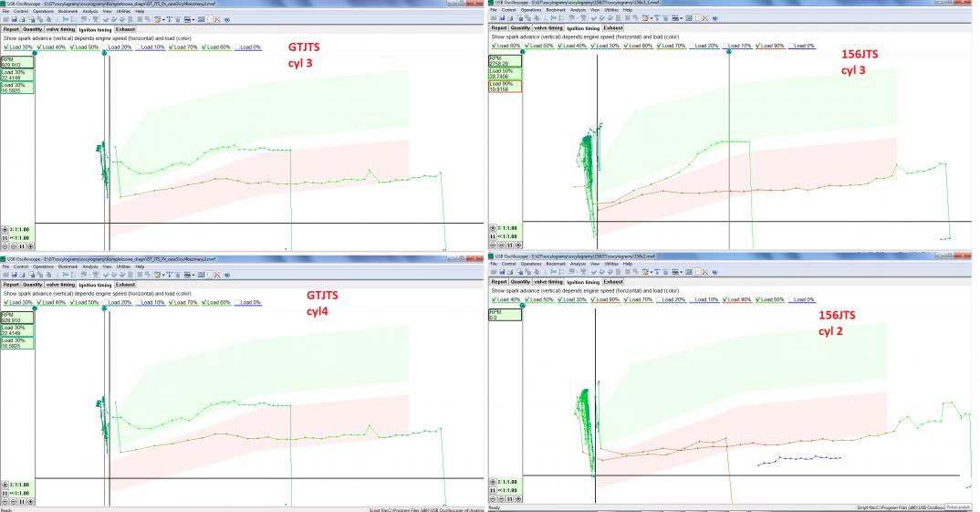This screenshot has height=512, width=980.
Task: Click Save icon in GTJTS cyl4 window
Action: coord(15,275)
